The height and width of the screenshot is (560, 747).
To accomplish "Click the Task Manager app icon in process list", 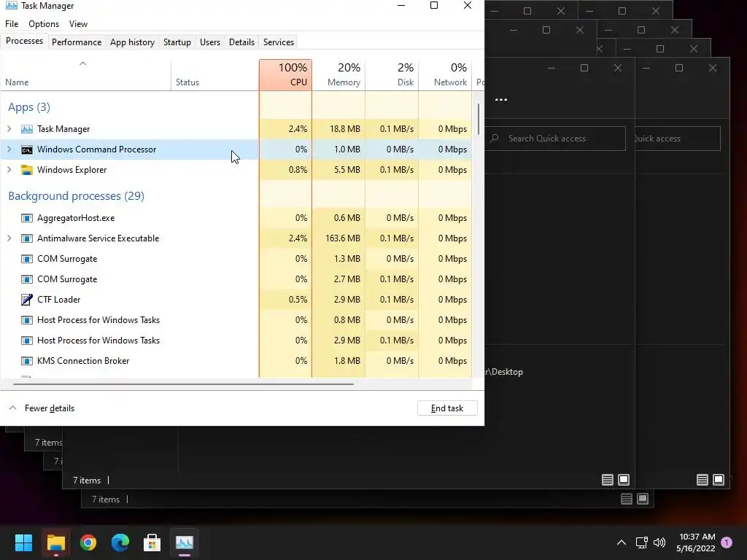I will (x=27, y=129).
